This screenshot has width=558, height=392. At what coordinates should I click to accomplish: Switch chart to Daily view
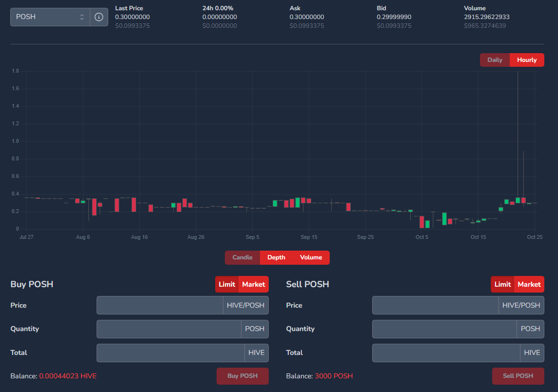[x=495, y=60]
